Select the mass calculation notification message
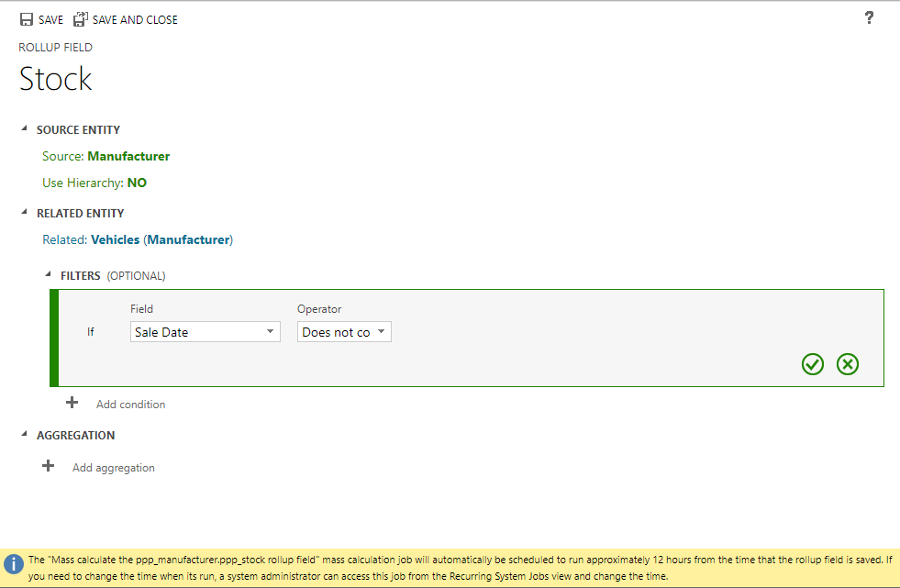The image size is (900, 588). (x=459, y=566)
